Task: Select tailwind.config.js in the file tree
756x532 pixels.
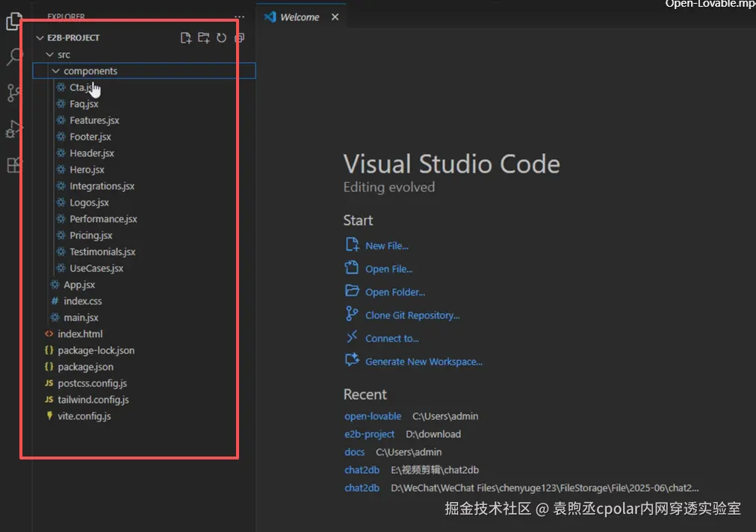Action: 93,400
